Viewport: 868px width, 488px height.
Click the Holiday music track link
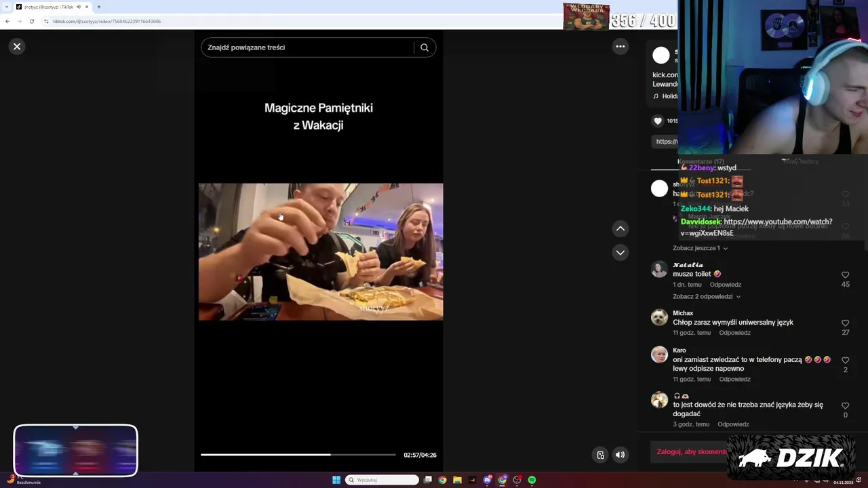tap(665, 96)
